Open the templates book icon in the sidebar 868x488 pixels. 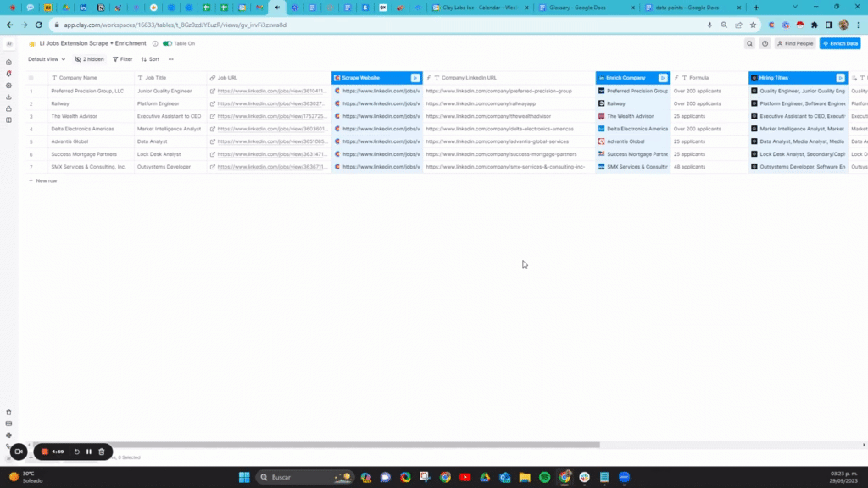pyautogui.click(x=8, y=120)
